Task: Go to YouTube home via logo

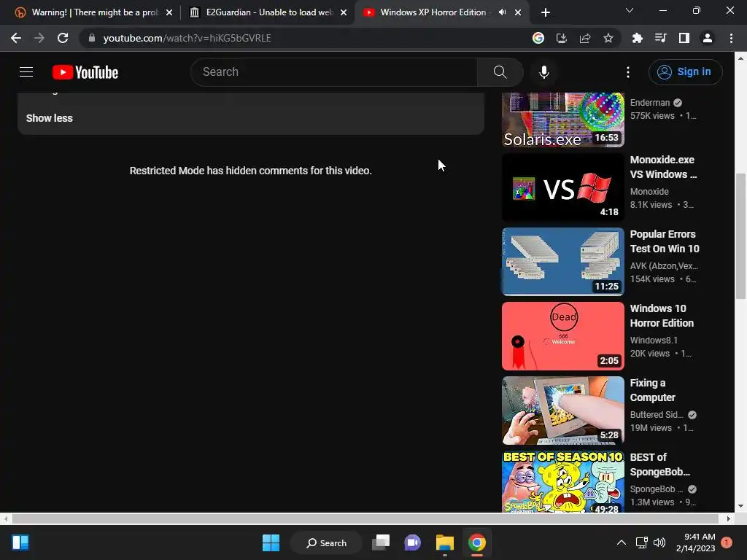Action: click(x=85, y=72)
